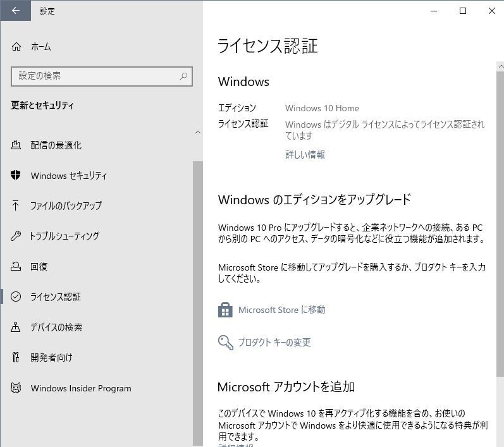Image resolution: width=504 pixels, height=447 pixels.
Task: Select ライセンス認証 in the sidebar
Action: pyautogui.click(x=55, y=297)
